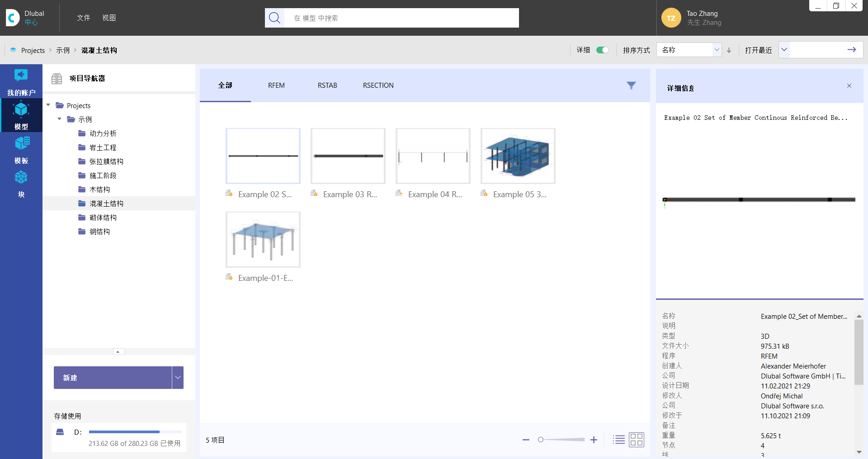Switch to grid thumbnail view layout
This screenshot has height=459, width=868.
click(637, 440)
